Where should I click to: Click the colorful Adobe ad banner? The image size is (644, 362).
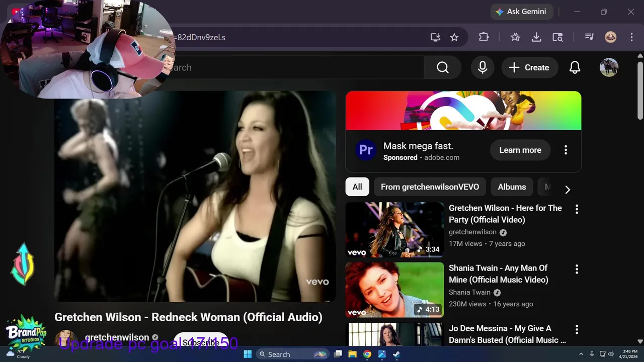point(463,111)
